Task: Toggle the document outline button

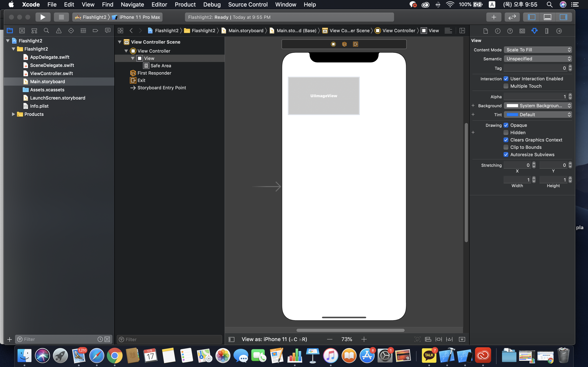Action: coord(232,339)
